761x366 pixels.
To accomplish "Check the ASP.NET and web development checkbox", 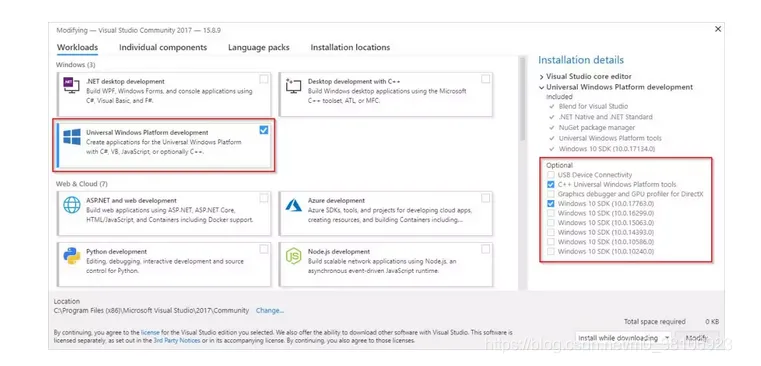I will [x=264, y=198].
